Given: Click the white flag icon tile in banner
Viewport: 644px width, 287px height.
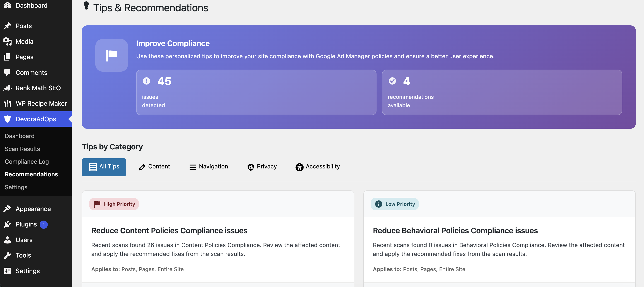Looking at the screenshot, I should pyautogui.click(x=111, y=55).
